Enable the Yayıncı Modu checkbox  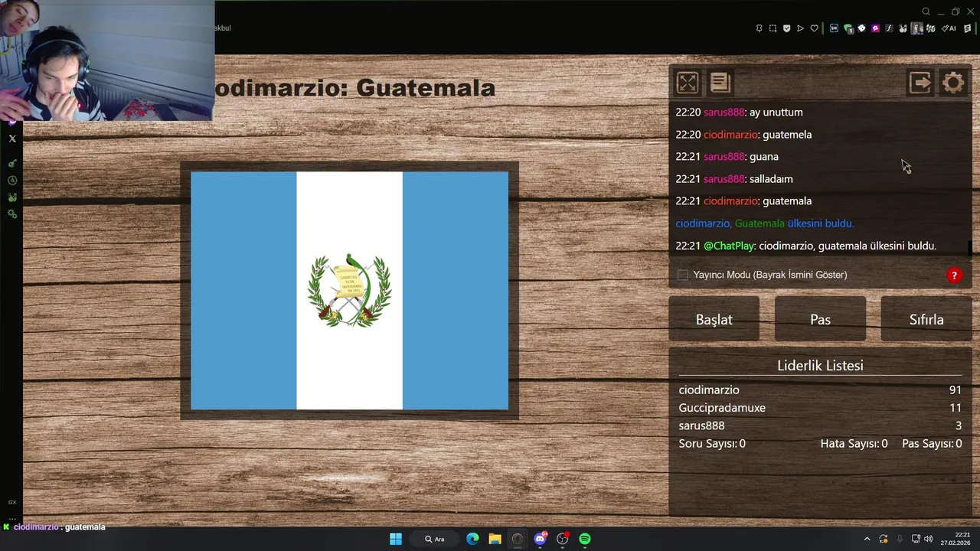[x=683, y=275]
